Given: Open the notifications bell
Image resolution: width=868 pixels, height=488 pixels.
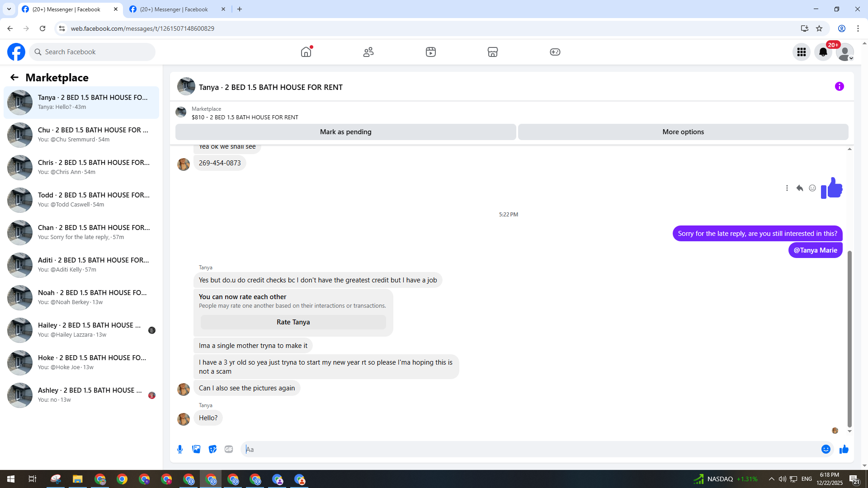Looking at the screenshot, I should click(x=823, y=52).
